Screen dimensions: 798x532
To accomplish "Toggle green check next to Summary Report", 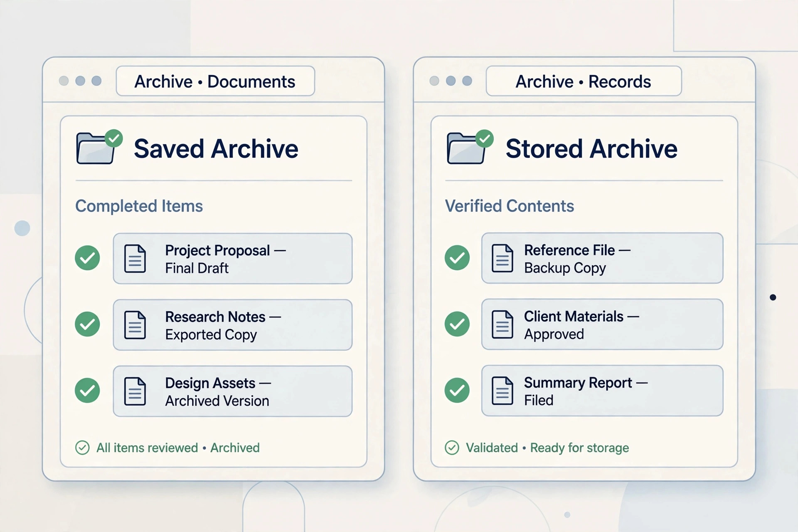I will pos(457,390).
